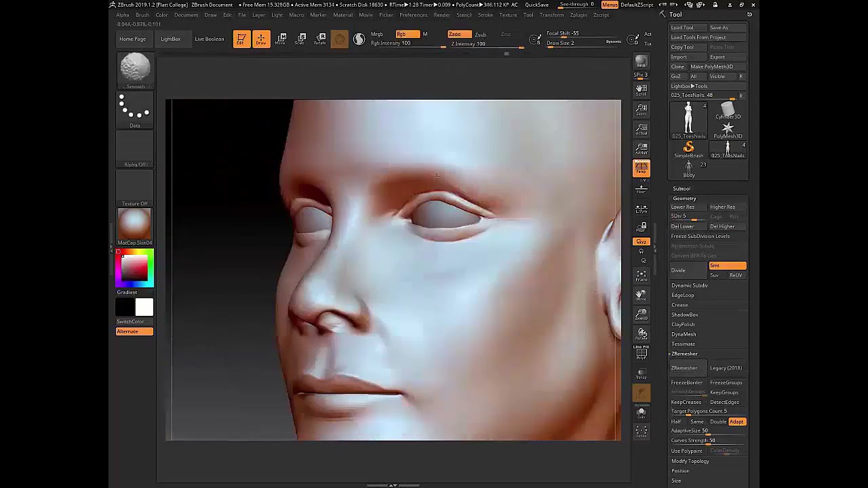Click the Zadd mode button
868x488 pixels.
[x=458, y=34]
